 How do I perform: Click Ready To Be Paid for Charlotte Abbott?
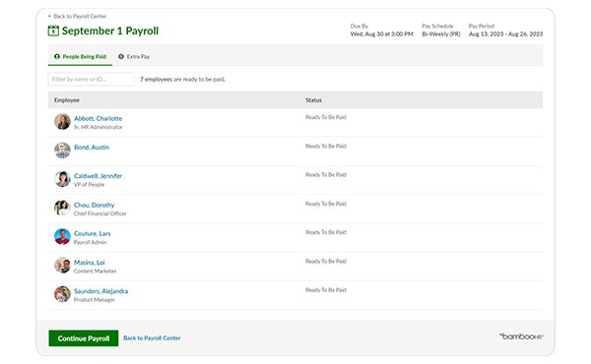click(326, 117)
